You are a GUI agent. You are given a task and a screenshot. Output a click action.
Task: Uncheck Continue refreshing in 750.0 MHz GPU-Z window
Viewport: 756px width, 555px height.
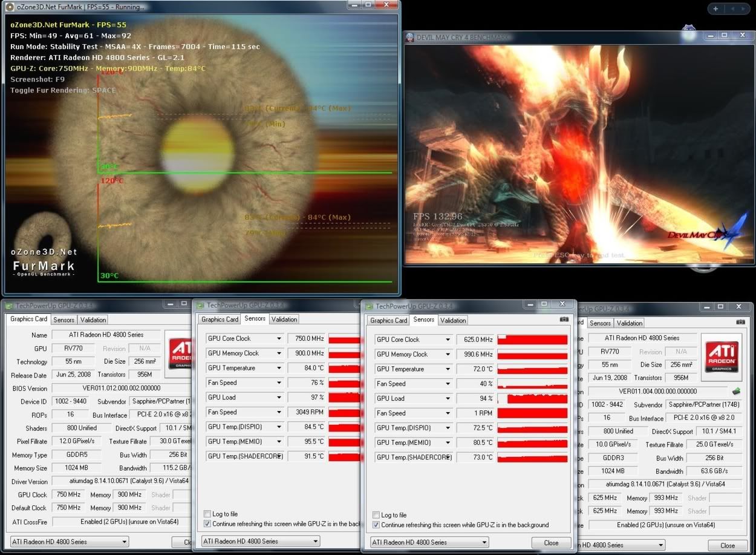coord(207,524)
